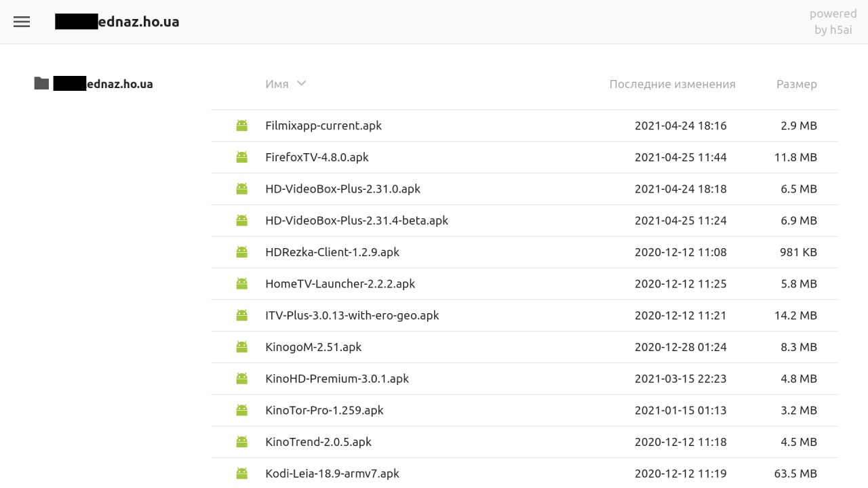Click size value 11.8 MB
This screenshot has width=868, height=488.
[x=795, y=157]
